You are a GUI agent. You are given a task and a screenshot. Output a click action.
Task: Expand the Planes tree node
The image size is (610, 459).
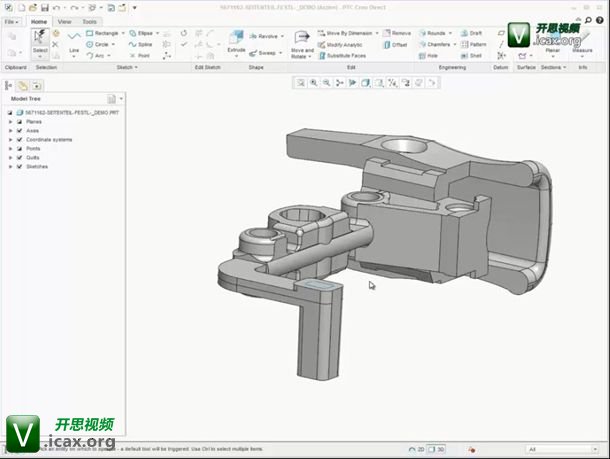[x=10, y=121]
